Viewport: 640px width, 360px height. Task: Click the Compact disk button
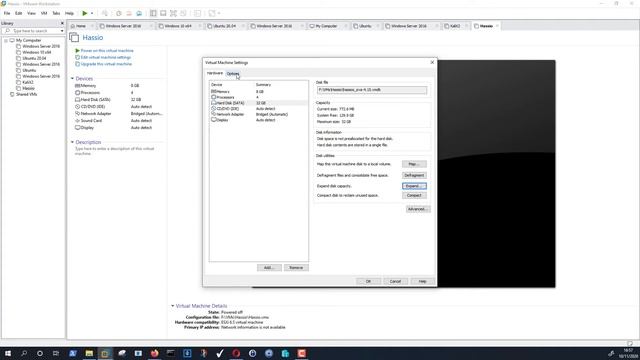pyautogui.click(x=414, y=196)
